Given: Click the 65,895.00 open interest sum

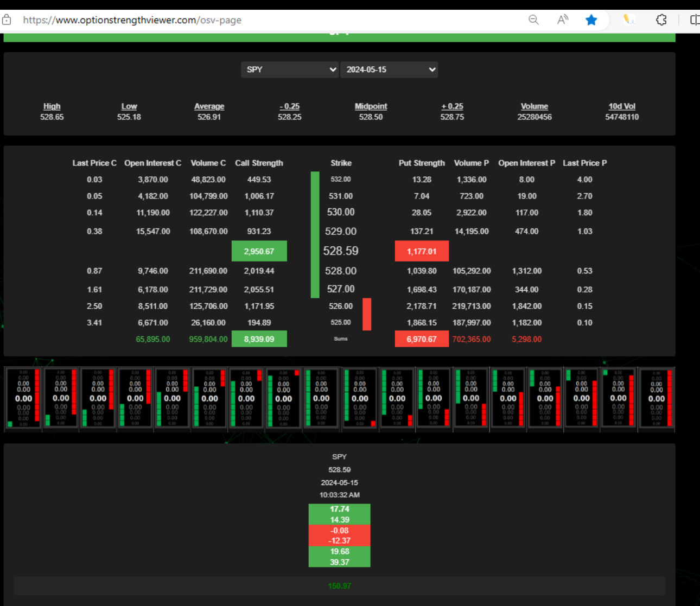Looking at the screenshot, I should [153, 339].
